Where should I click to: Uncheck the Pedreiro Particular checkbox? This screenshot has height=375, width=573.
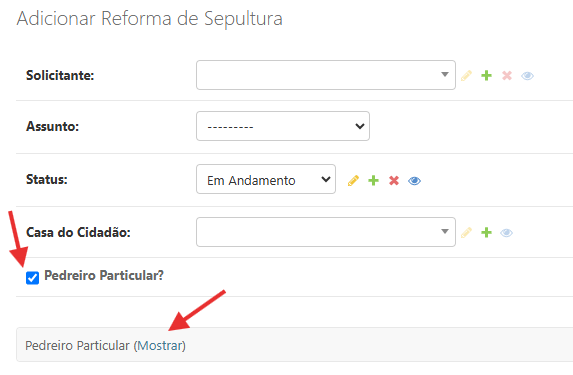[33, 278]
